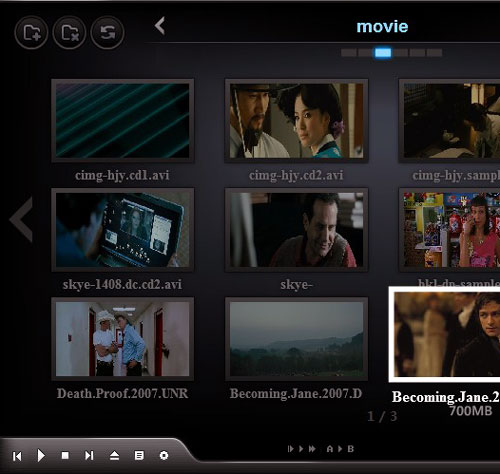This screenshot has height=474, width=500.
Task: Go back with the arrow beside movie
Action: [160, 26]
